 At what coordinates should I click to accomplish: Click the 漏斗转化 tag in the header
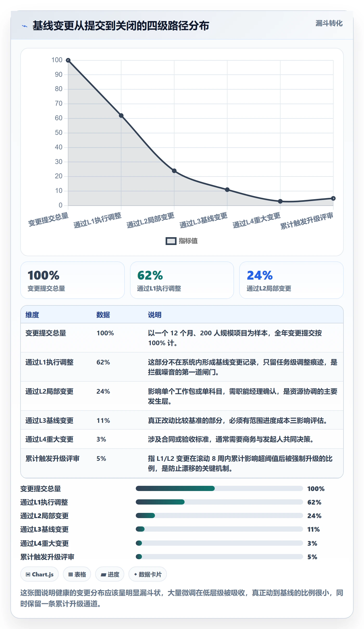pos(329,23)
